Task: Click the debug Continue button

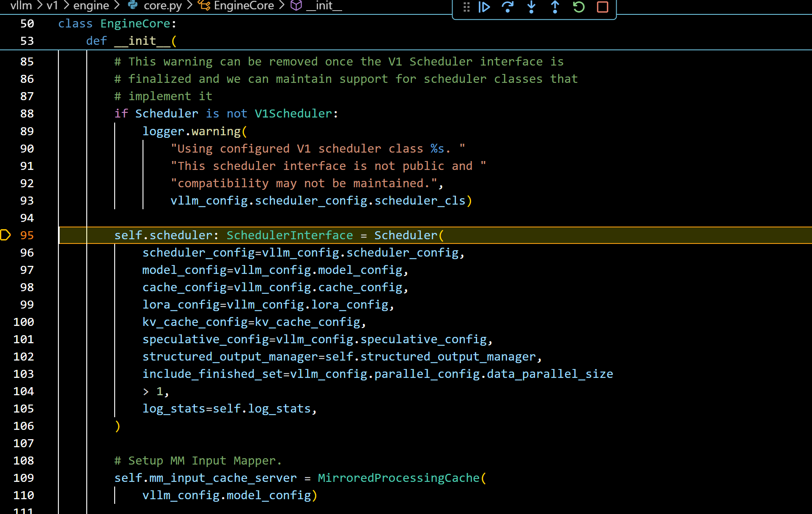Action: coord(484,7)
